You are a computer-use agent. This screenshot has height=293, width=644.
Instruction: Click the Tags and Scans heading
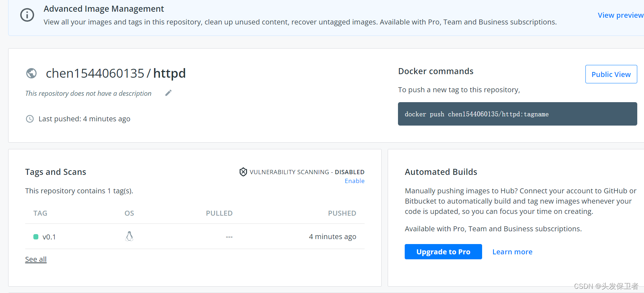[56, 172]
